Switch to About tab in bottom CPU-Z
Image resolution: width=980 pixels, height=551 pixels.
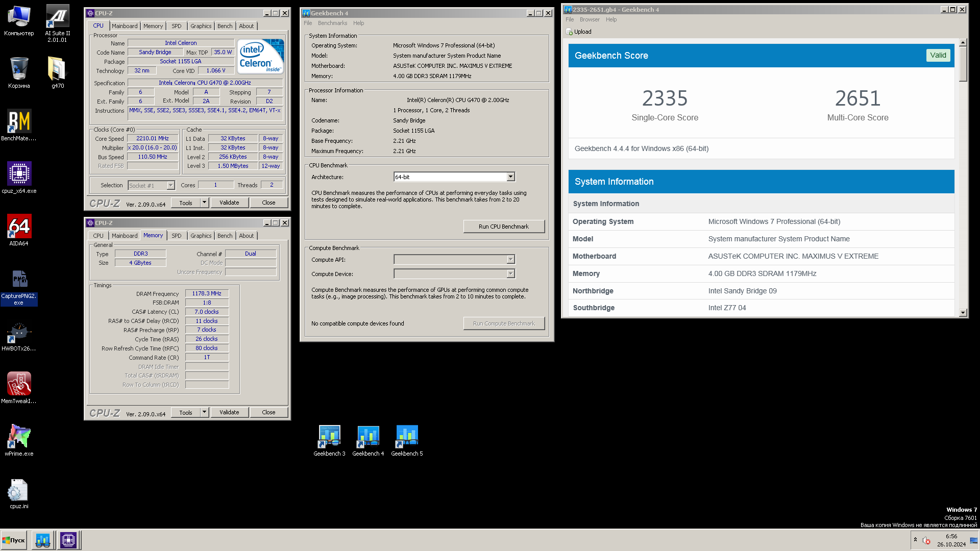tap(247, 236)
